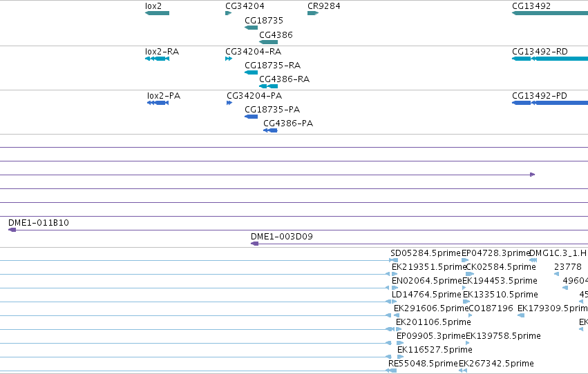Click the CG18735-RA label text
Viewport: 588px width, 374px height.
tap(273, 66)
